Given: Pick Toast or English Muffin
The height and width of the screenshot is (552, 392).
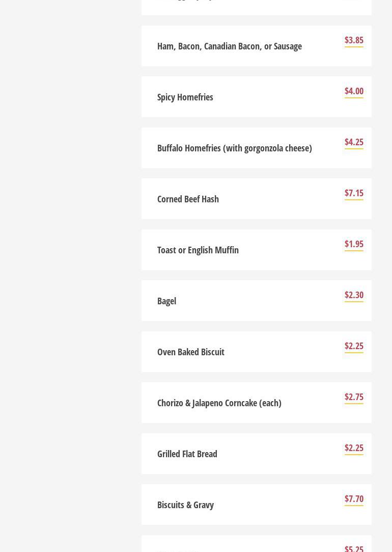Looking at the screenshot, I should (x=198, y=250).
